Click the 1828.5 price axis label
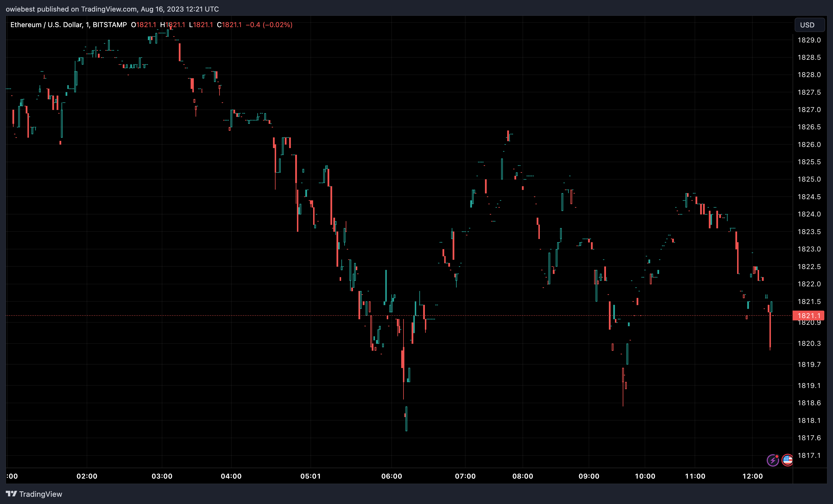Image resolution: width=833 pixels, height=504 pixels. [809, 57]
